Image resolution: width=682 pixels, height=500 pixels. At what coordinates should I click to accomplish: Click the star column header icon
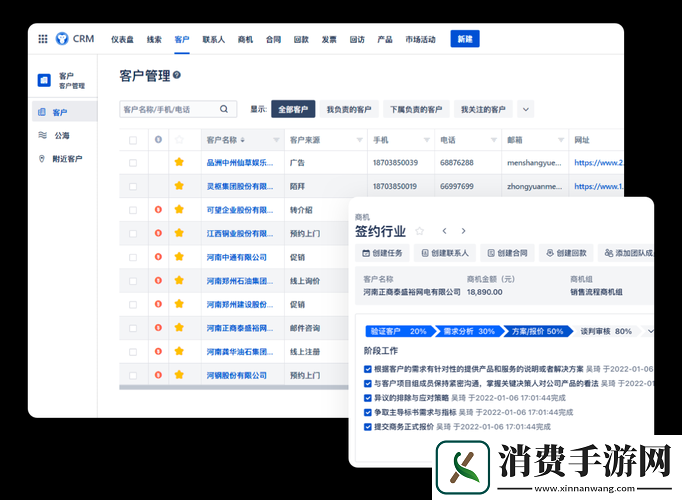click(179, 140)
